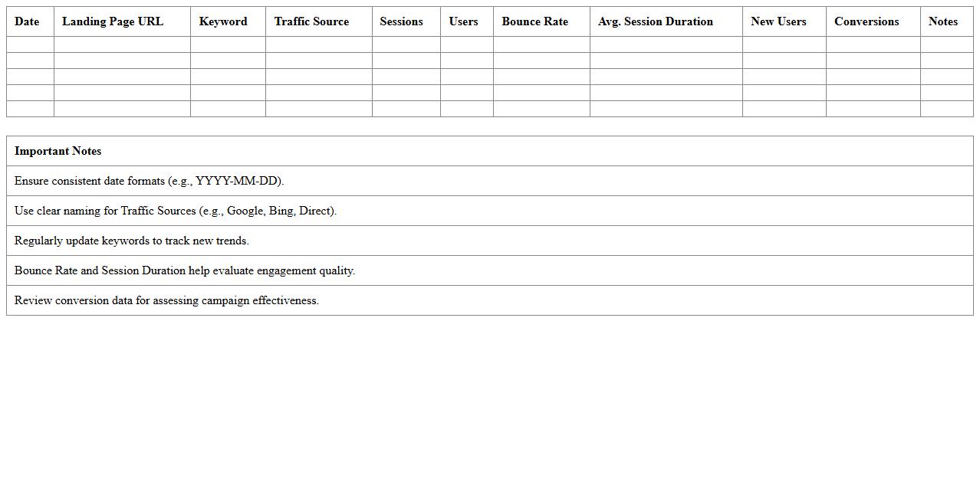
Task: Select the review conversion data note
Action: 166,300
